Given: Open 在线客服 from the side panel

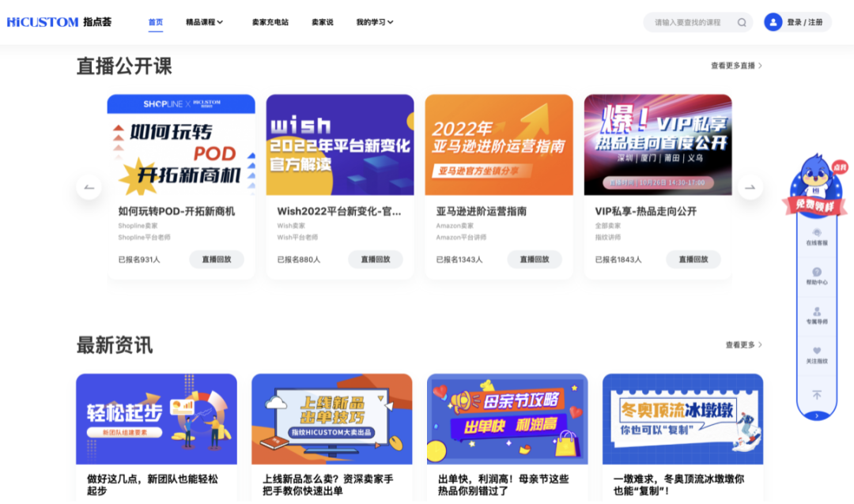Looking at the screenshot, I should point(816,237).
